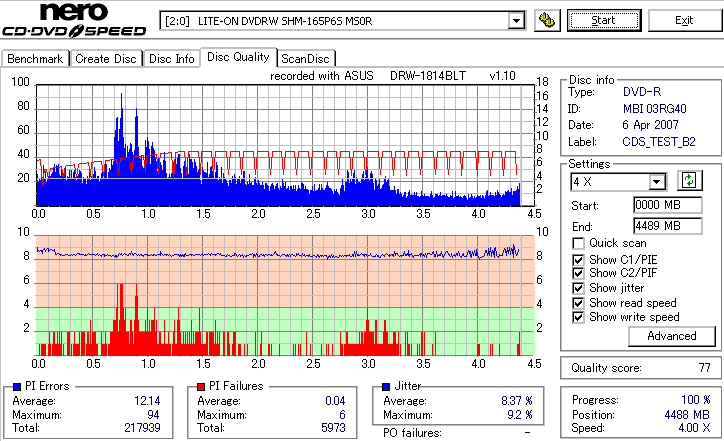Click the Quality score value 77
724x441 pixels.
click(705, 368)
